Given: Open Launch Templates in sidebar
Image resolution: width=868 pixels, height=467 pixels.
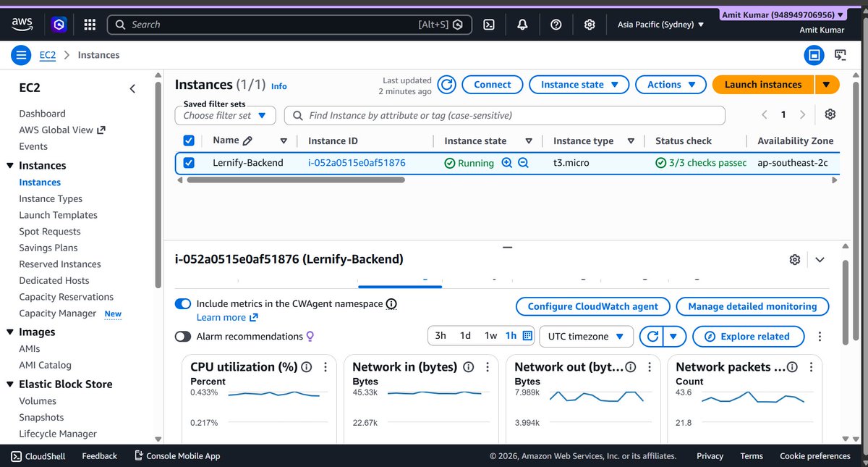Looking at the screenshot, I should (x=58, y=215).
